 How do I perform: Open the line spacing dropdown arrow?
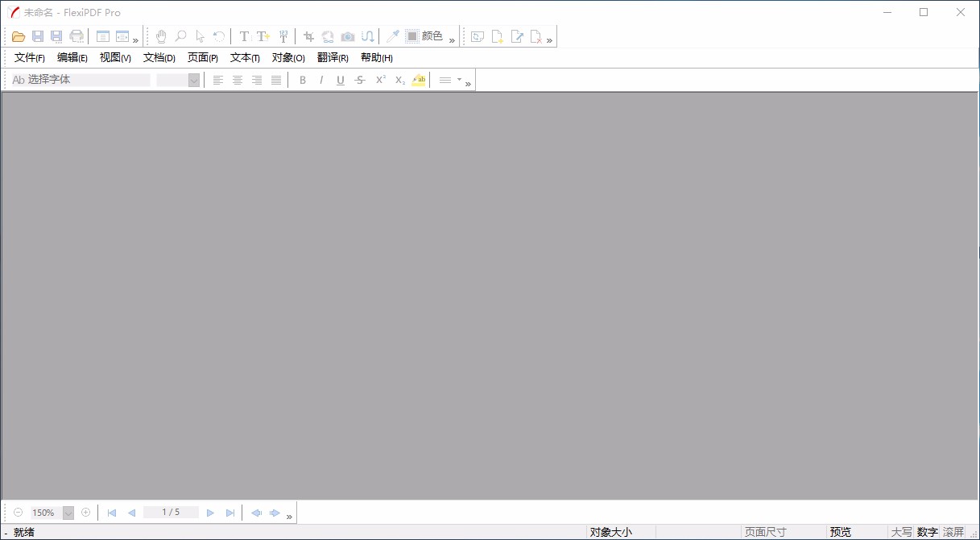(459, 80)
